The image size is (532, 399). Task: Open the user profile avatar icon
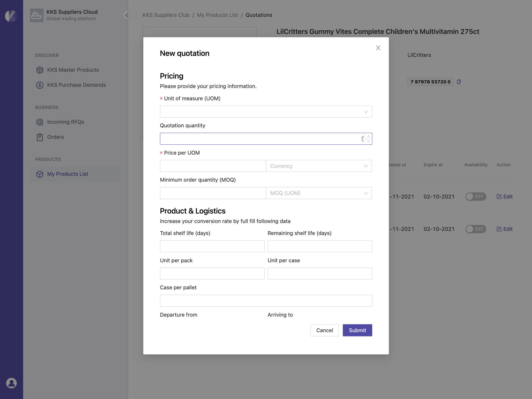11,383
